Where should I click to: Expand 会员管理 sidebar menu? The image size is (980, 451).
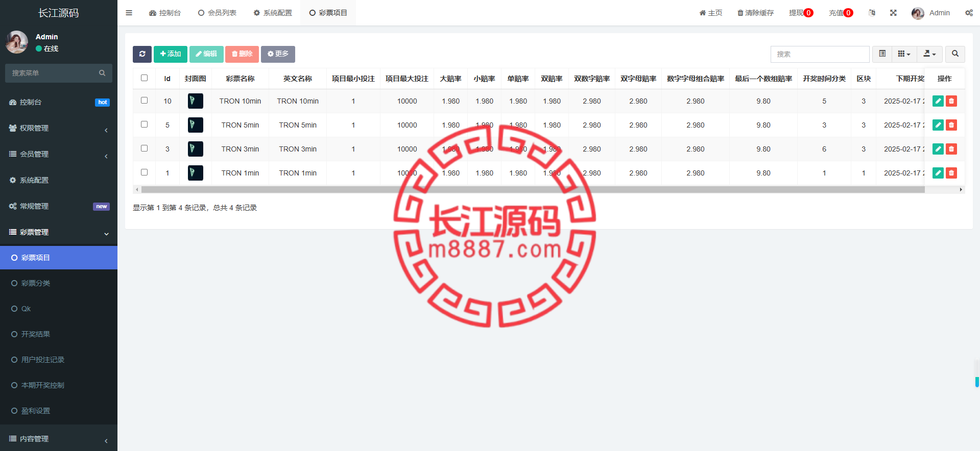(59, 154)
